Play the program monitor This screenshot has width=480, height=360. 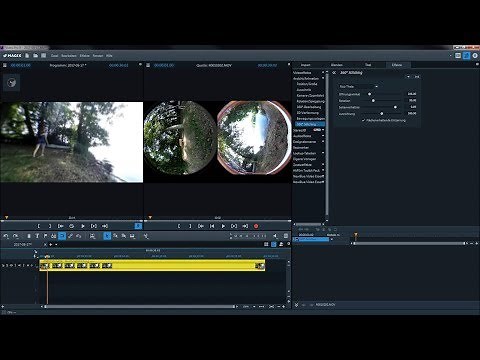[x=83, y=226]
